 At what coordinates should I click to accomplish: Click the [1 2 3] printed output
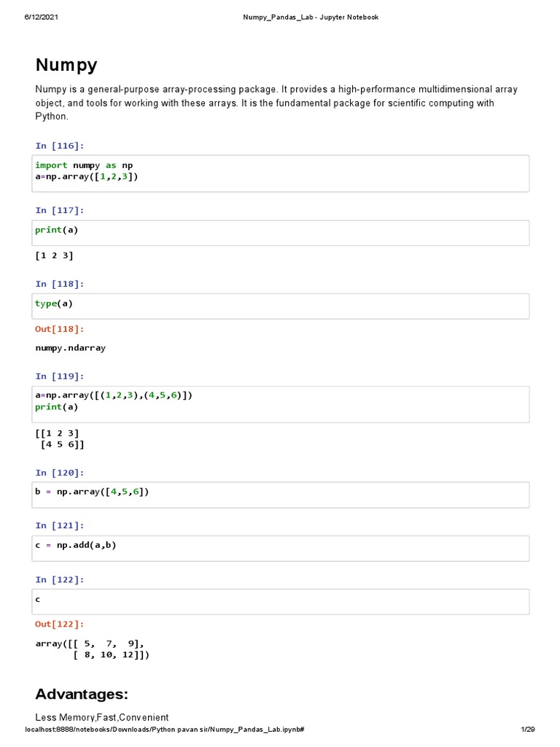coord(55,256)
